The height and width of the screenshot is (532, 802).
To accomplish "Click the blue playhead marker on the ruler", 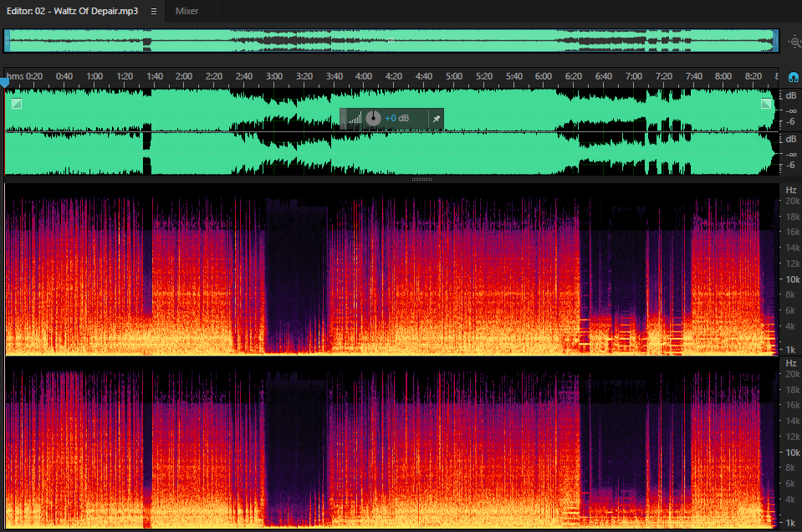I will [x=5, y=82].
